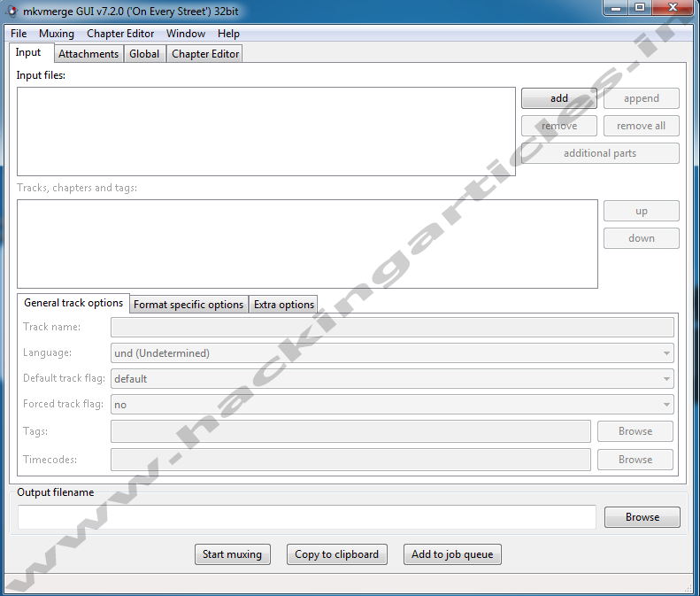Viewport: 700px width, 596px height.
Task: Maximize the mkvmerge GUI window
Action: (640, 8)
